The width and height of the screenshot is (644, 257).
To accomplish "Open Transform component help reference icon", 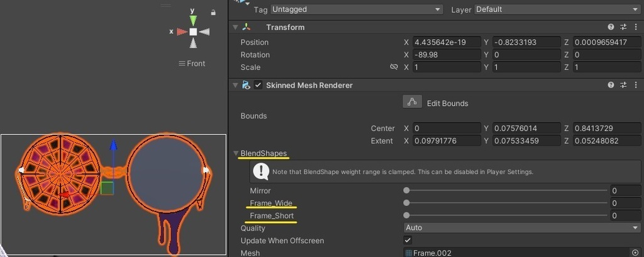I will [611, 27].
